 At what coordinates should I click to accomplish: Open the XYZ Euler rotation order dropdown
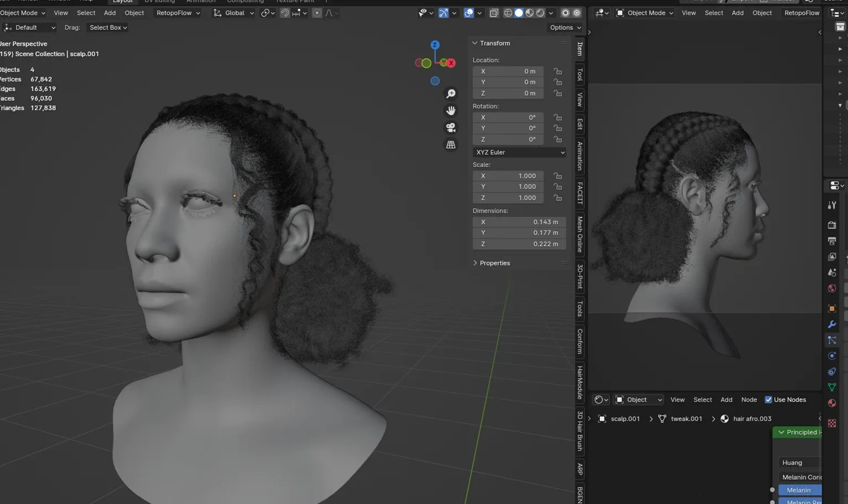pos(519,152)
